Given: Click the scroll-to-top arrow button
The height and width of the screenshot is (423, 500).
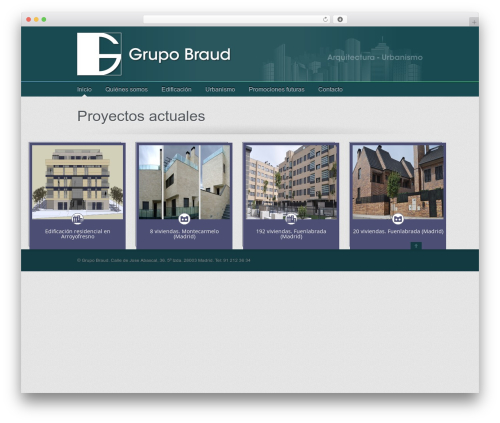Looking at the screenshot, I should (x=416, y=246).
